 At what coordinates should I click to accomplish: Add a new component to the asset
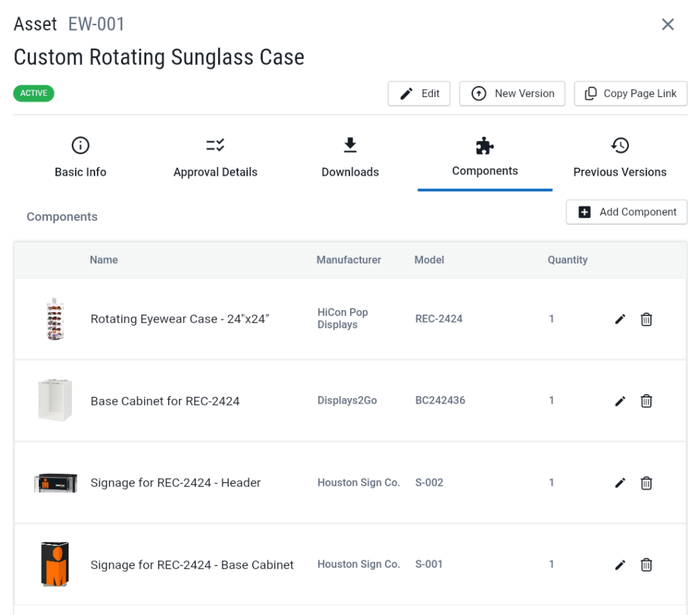(x=626, y=212)
